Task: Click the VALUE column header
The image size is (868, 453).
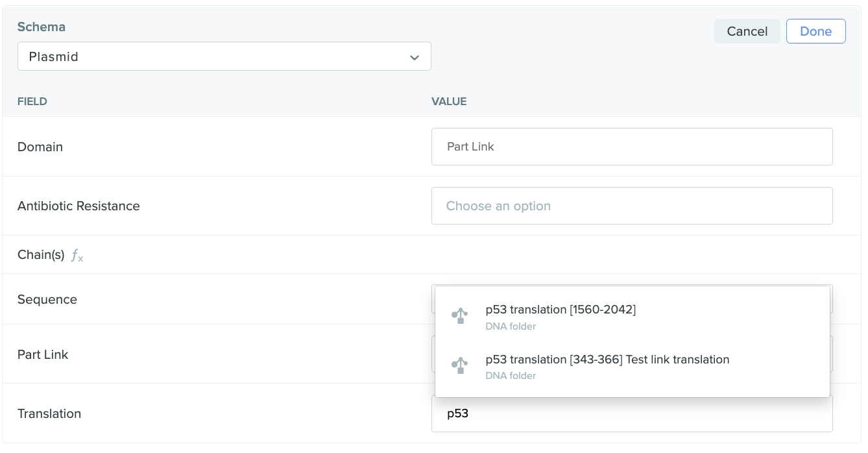Action: point(449,101)
